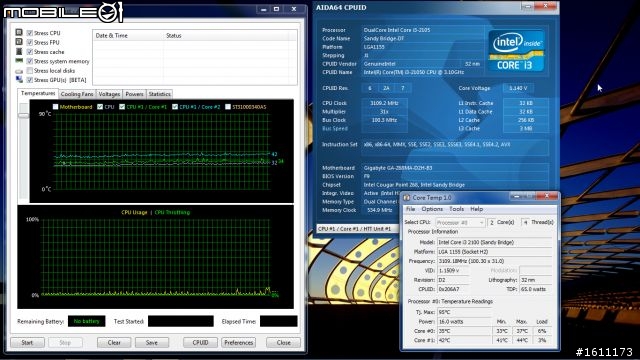
Task: Enable the Motherboard graph checkbox
Action: [56, 107]
